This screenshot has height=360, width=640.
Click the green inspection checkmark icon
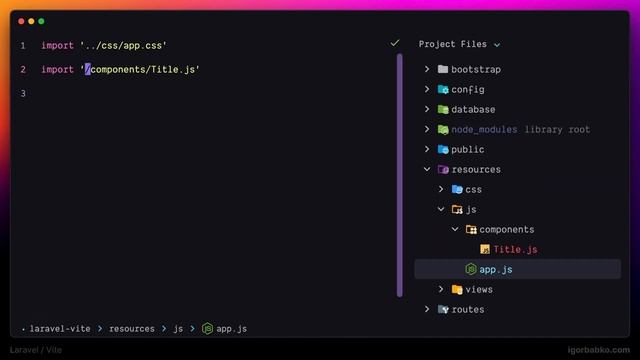coord(395,43)
